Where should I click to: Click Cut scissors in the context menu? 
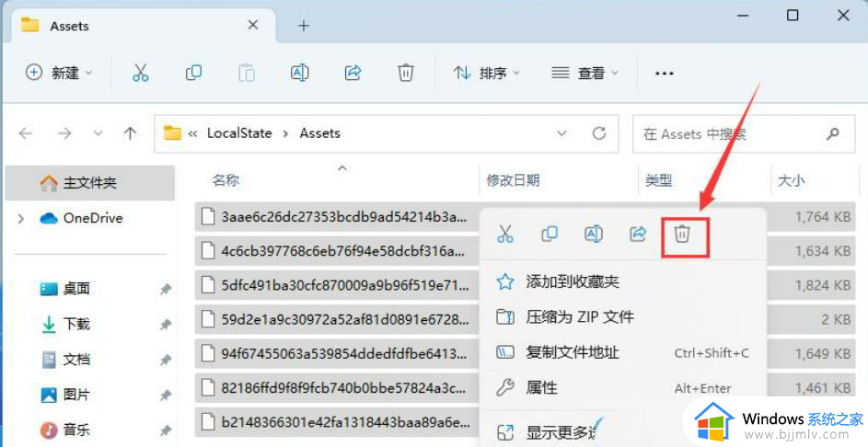504,234
